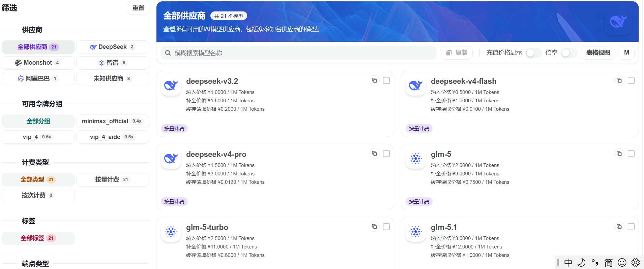This screenshot has height=269, width=644.
Task: Select the deepseek-v4-flash checkbox
Action: pos(631,80)
